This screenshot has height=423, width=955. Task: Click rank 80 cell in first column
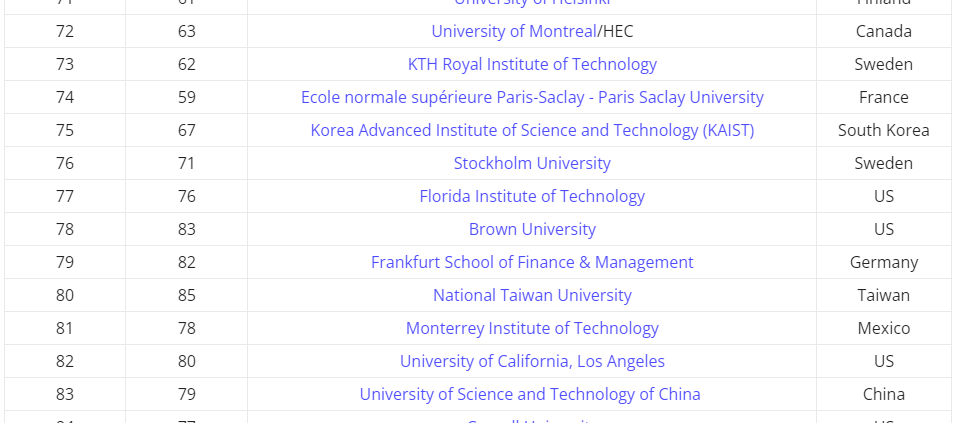(x=65, y=295)
